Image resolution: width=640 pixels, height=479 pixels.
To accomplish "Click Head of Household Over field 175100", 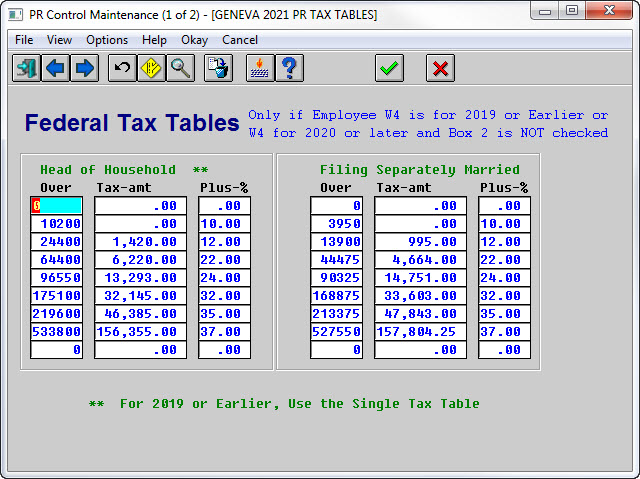I will pyautogui.click(x=56, y=295).
